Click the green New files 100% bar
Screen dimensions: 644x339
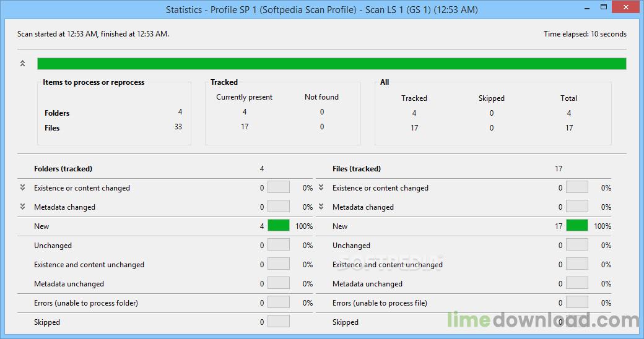tap(577, 226)
